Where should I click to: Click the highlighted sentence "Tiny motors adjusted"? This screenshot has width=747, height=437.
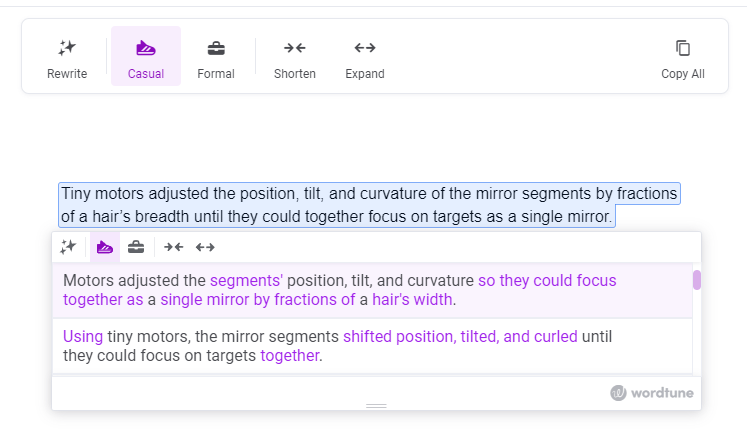click(369, 205)
